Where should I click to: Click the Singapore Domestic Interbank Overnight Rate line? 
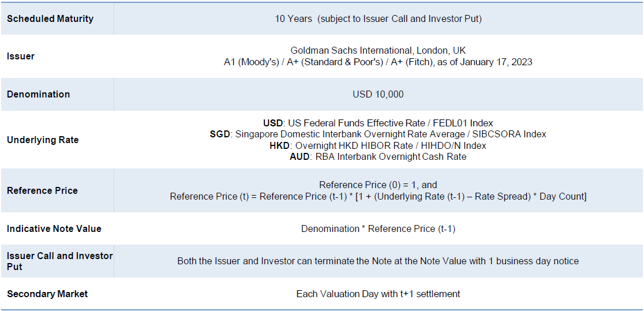pos(378,134)
